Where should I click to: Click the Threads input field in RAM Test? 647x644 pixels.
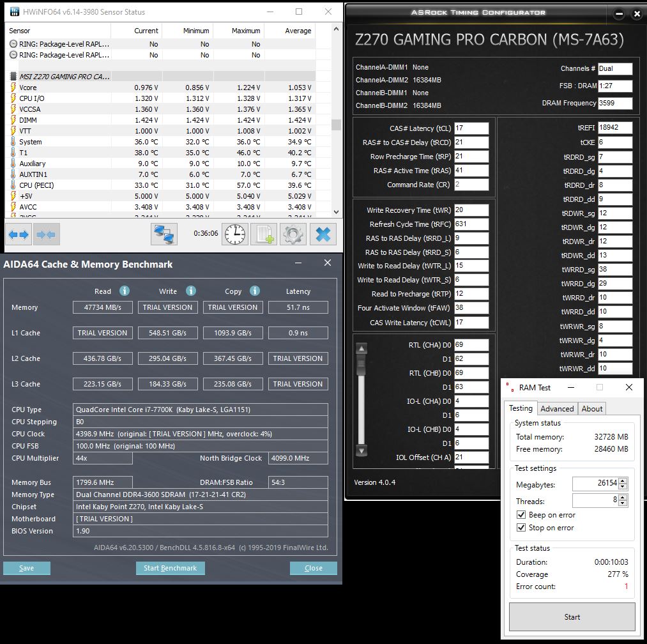595,500
